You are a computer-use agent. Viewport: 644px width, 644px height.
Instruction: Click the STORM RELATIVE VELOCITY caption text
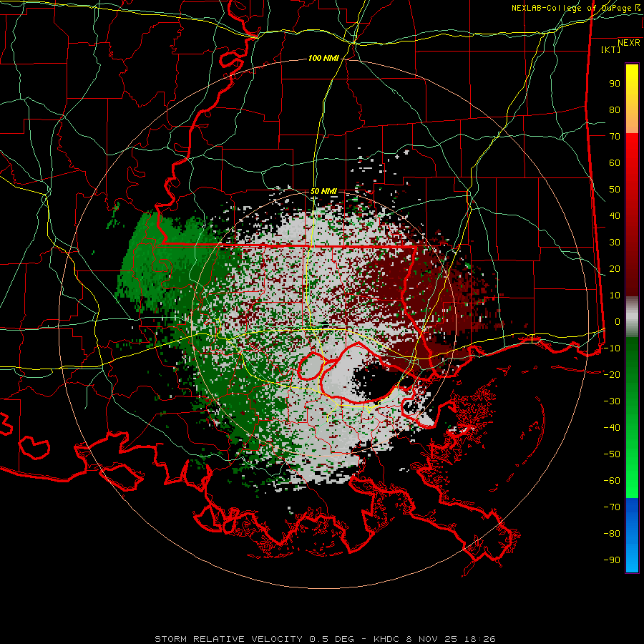[228, 639]
